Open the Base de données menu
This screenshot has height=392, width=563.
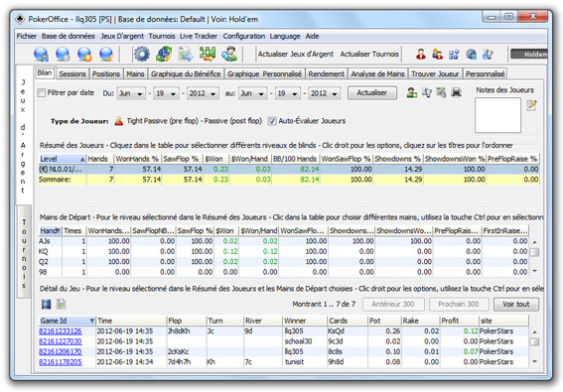(x=69, y=36)
